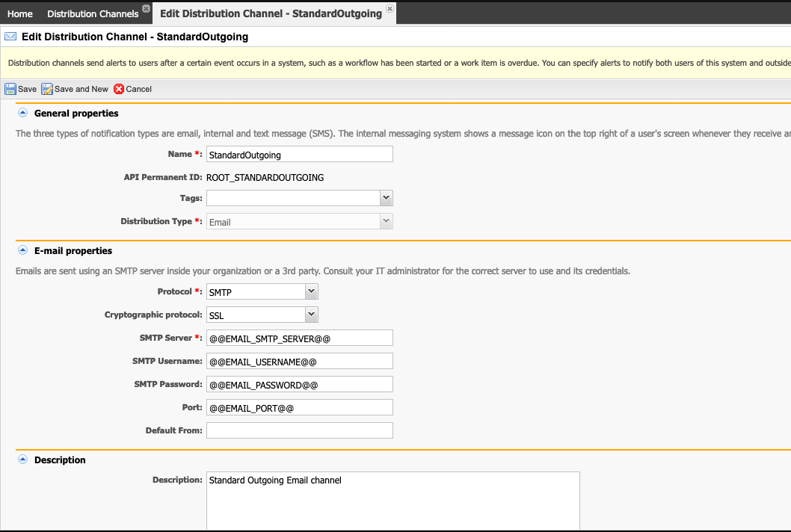This screenshot has width=791, height=532.
Task: Click the Port label
Action: click(x=192, y=407)
